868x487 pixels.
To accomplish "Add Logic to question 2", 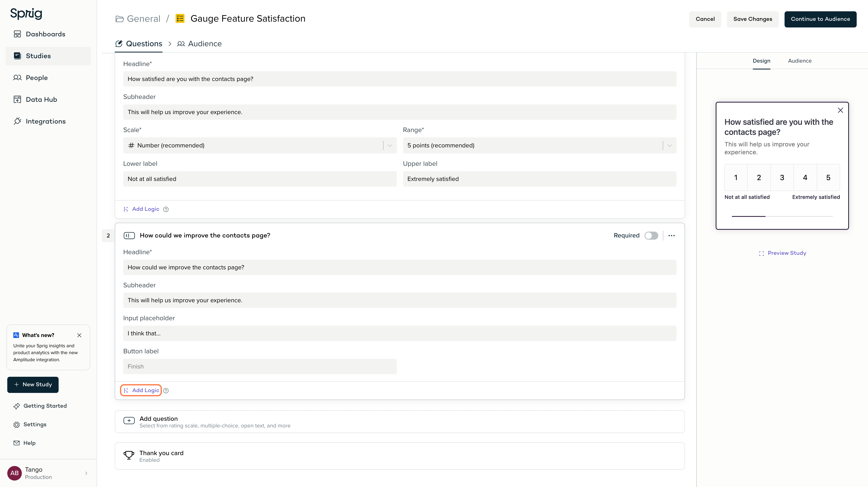I will click(x=141, y=390).
